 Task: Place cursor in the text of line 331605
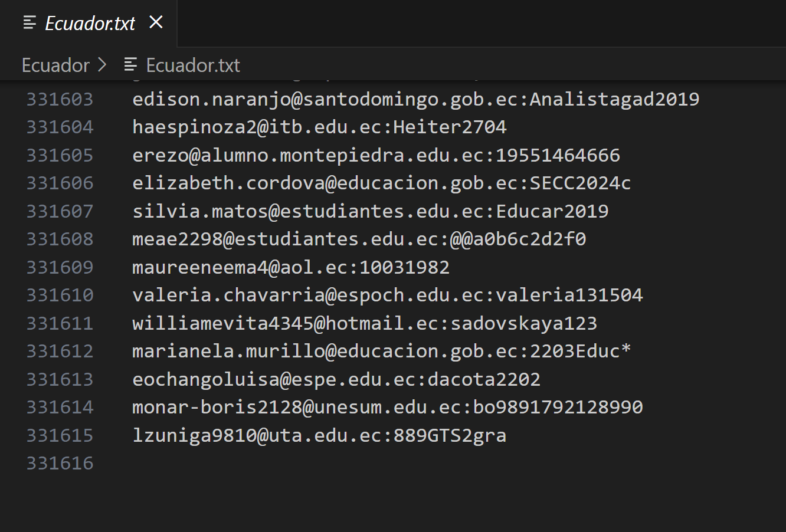pyautogui.click(x=376, y=155)
